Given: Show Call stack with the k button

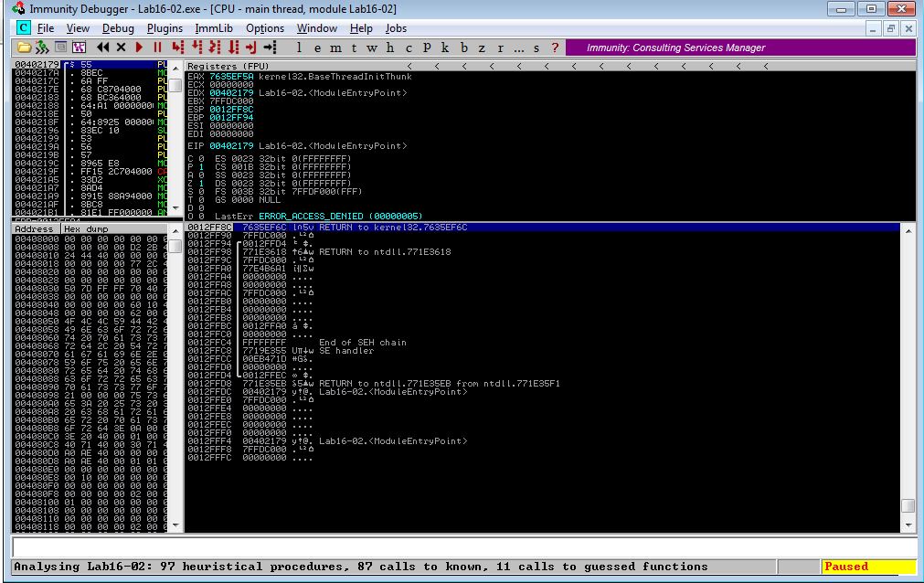Looking at the screenshot, I should tap(445, 48).
